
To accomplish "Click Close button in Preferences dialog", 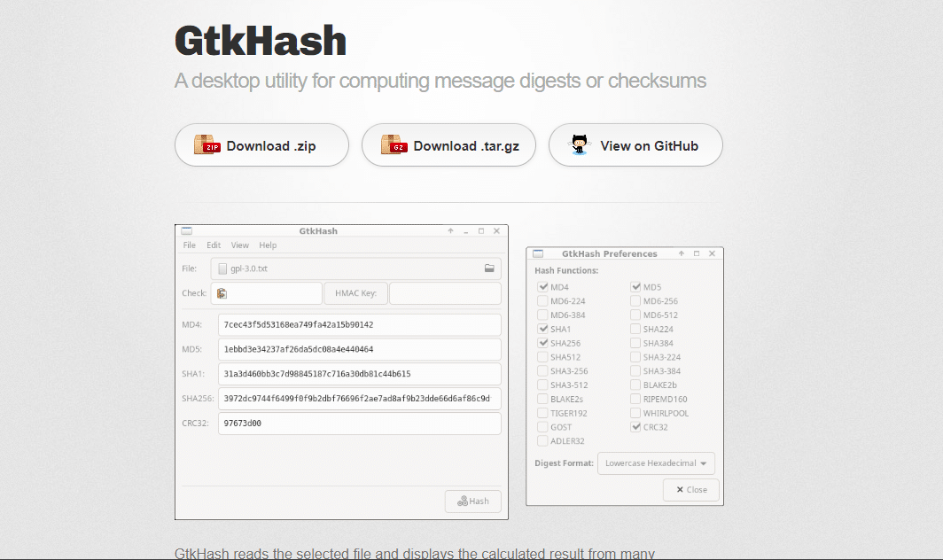I will tap(691, 490).
